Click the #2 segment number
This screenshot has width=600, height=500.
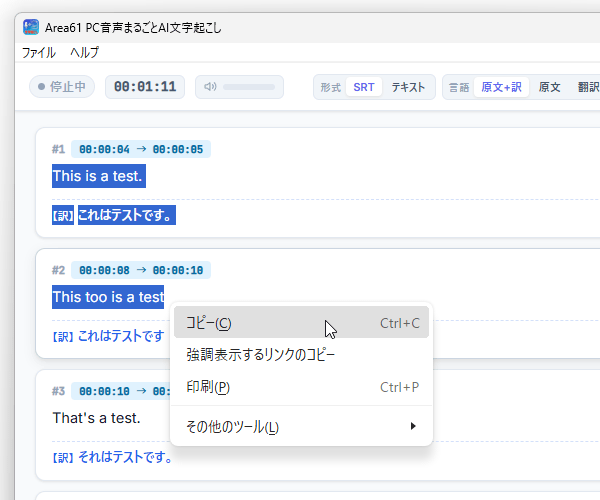[59, 270]
